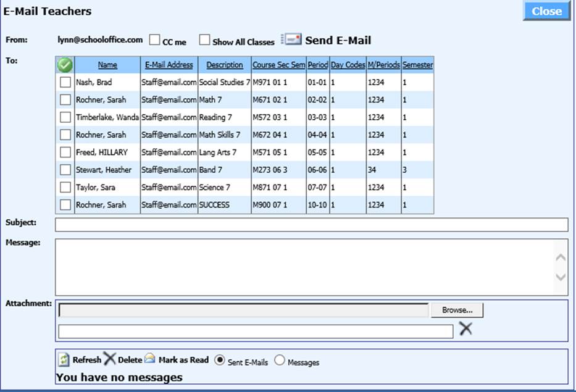
Task: Sort by the Semester column header
Action: [417, 65]
